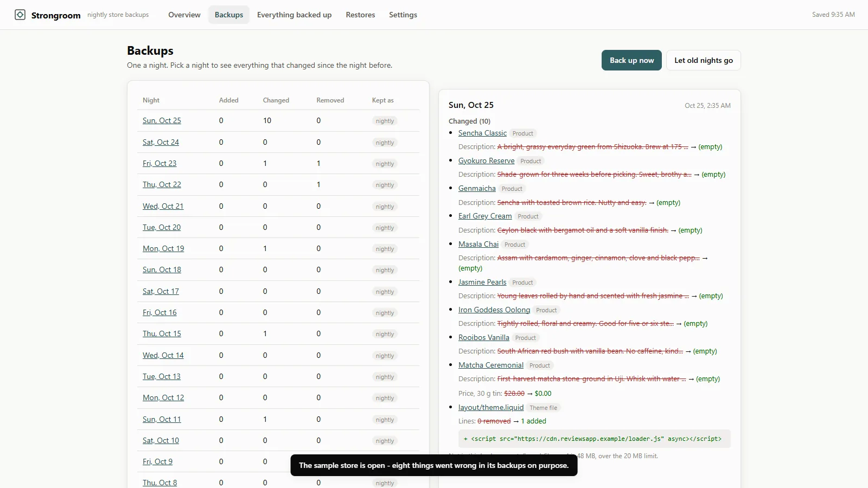The image size is (868, 488).
Task: Open the Settings tab
Action: (403, 15)
